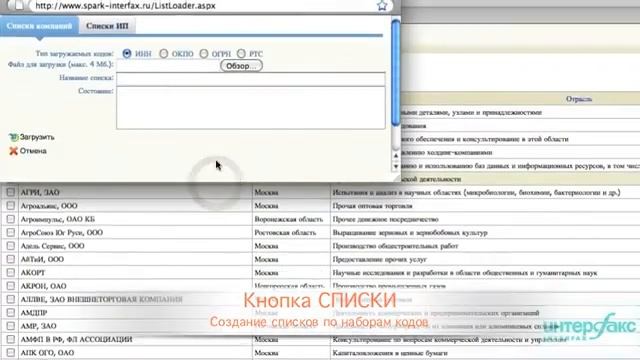Focus the Название списка input field

(251, 78)
